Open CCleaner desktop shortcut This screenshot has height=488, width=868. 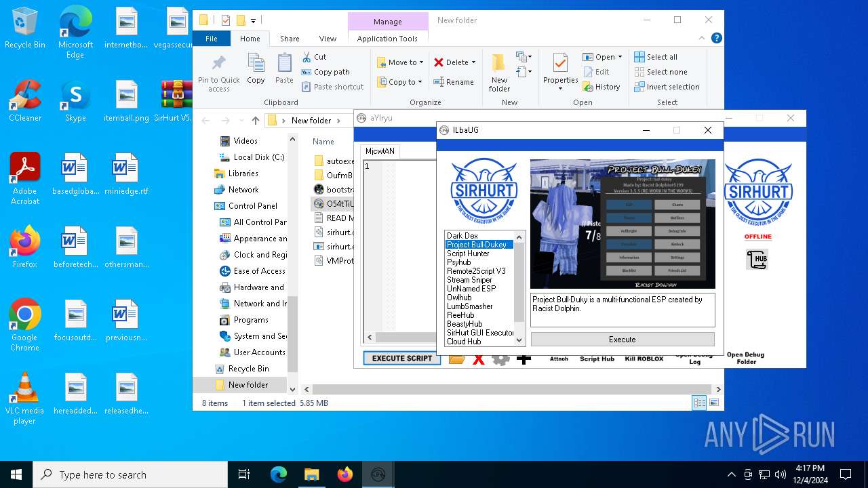tap(25, 101)
